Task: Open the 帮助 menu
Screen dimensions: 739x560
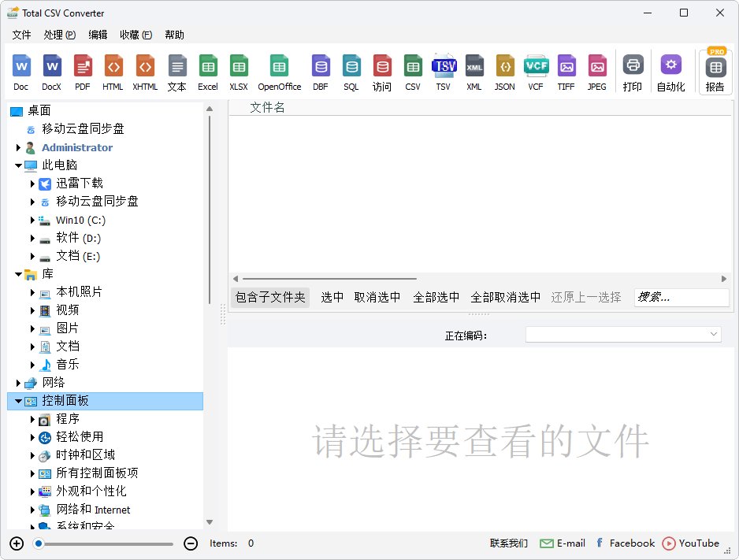Action: coord(174,35)
